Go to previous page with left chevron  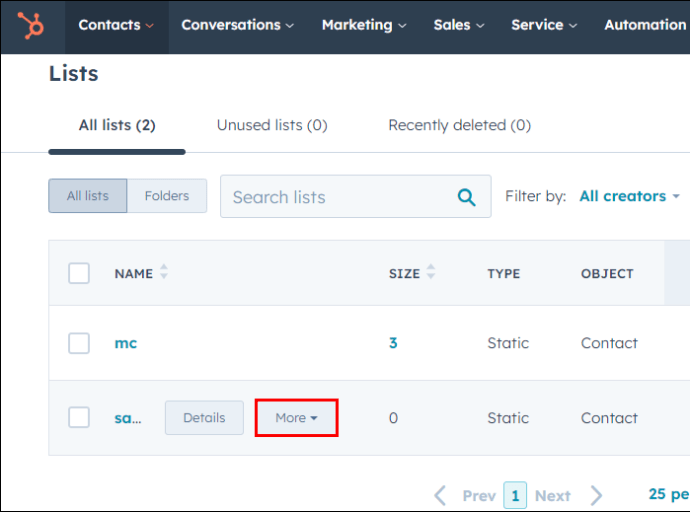click(440, 496)
